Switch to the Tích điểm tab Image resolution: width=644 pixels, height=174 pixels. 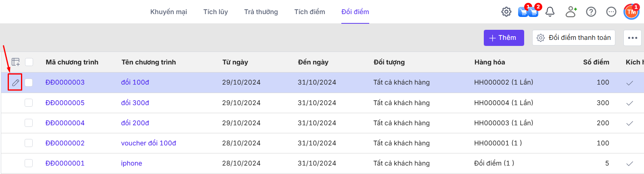coord(309,12)
